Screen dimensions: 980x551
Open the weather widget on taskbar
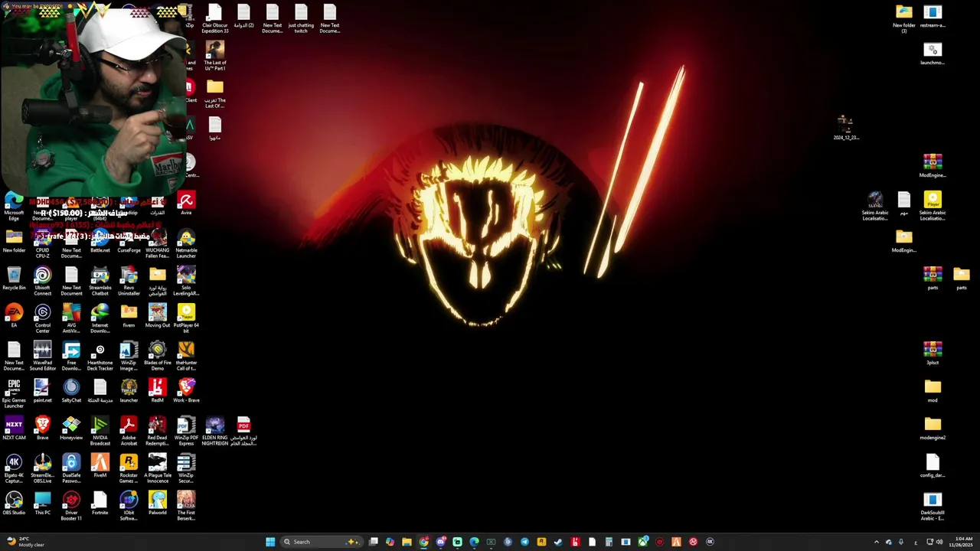(x=24, y=542)
